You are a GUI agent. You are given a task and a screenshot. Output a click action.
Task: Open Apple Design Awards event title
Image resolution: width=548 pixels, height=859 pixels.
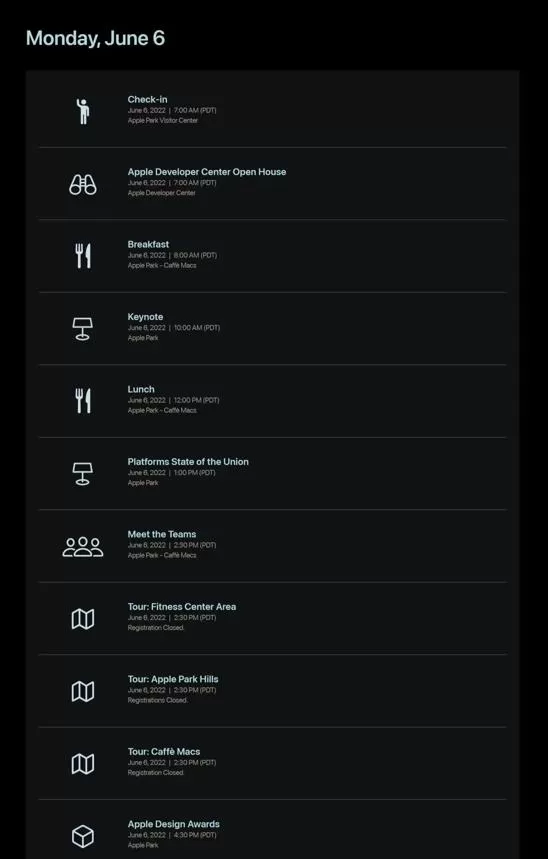coord(173,824)
